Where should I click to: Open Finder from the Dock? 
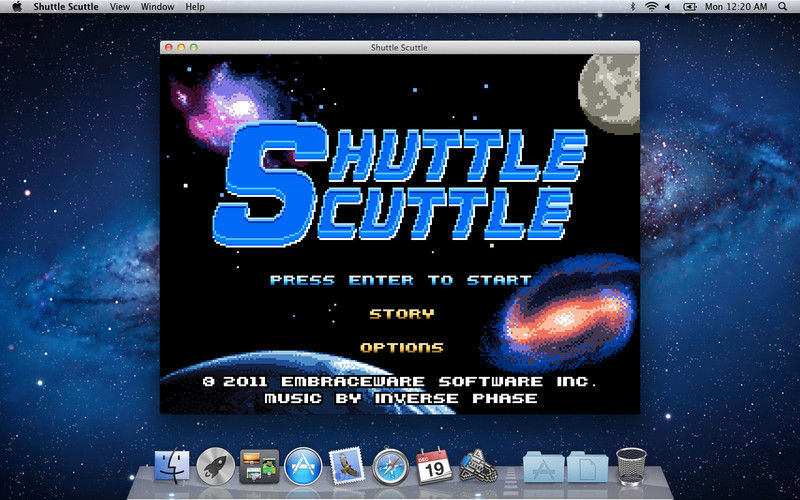point(172,466)
